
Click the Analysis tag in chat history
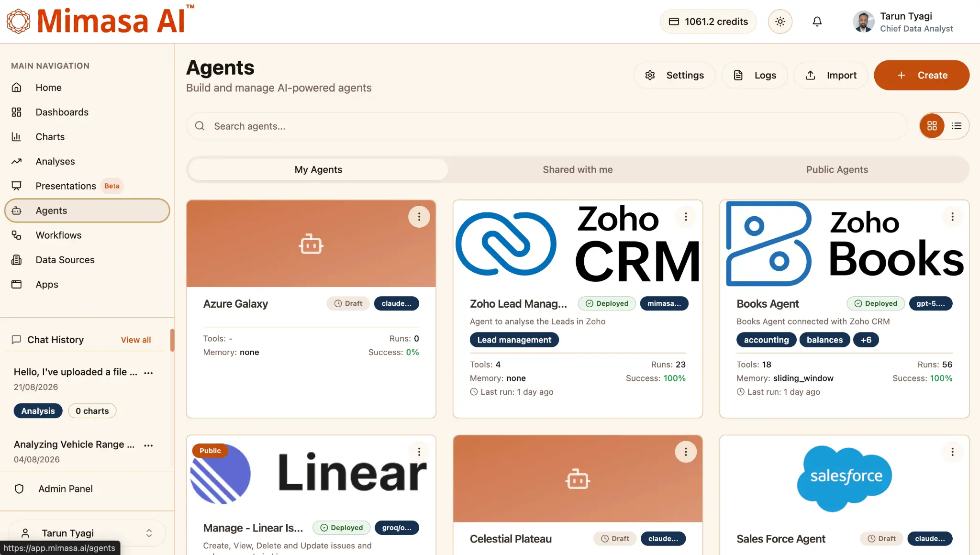[x=38, y=411]
